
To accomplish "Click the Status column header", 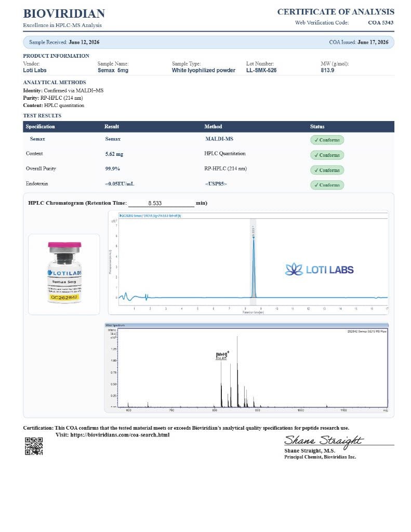I will (317, 127).
